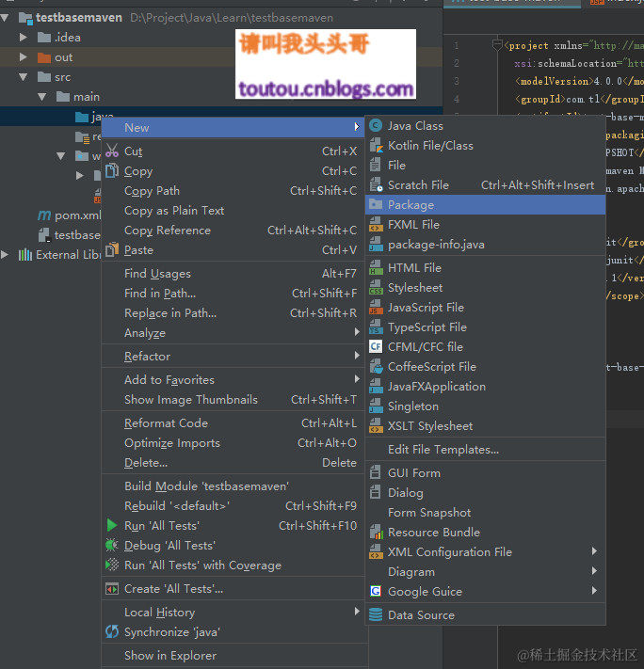Screen dimensions: 644x669
Task: Open Local History submenu
Action: pos(233,613)
